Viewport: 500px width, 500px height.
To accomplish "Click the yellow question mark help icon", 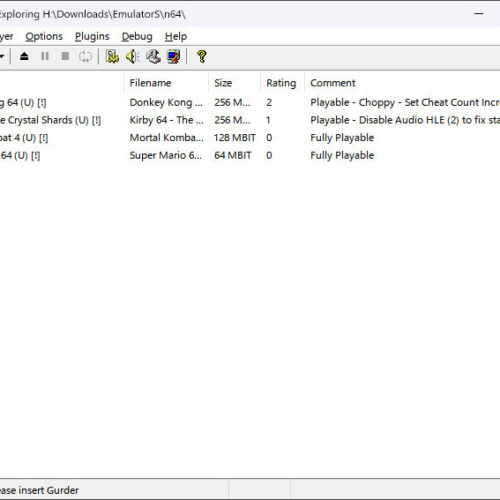I will coord(202,56).
